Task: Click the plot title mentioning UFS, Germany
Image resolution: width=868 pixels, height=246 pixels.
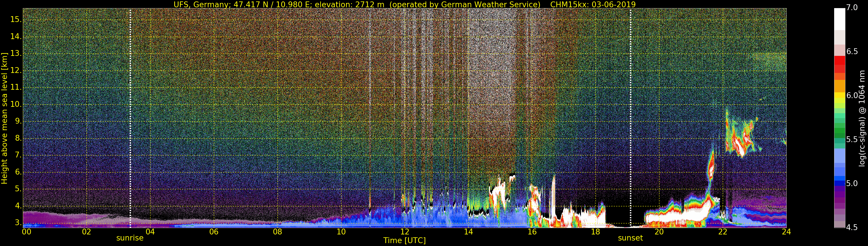Action: pyautogui.click(x=404, y=4)
